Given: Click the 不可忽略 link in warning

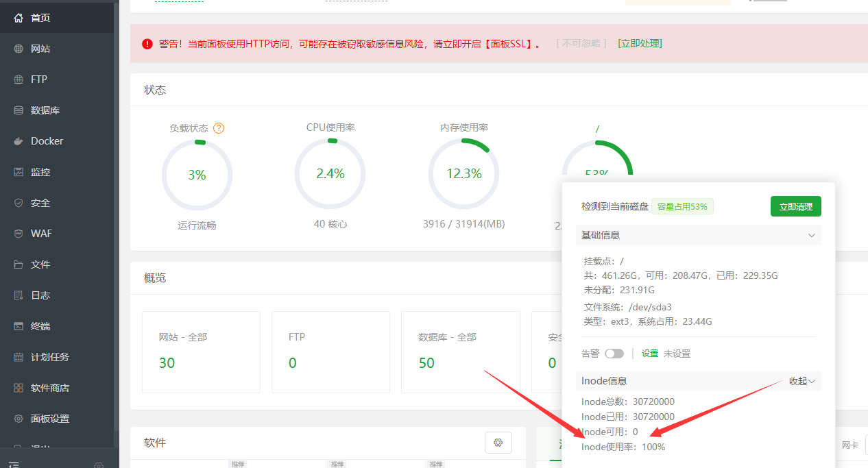Looking at the screenshot, I should (x=581, y=43).
